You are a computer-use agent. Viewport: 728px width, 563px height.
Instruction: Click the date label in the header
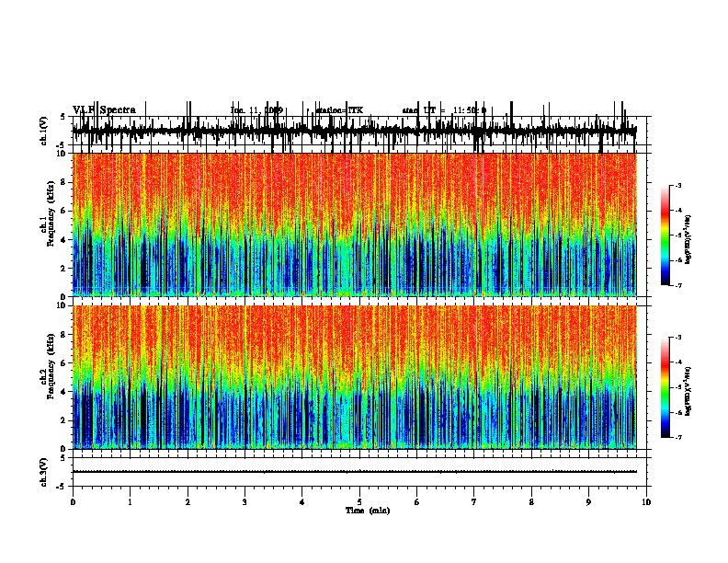(x=256, y=110)
